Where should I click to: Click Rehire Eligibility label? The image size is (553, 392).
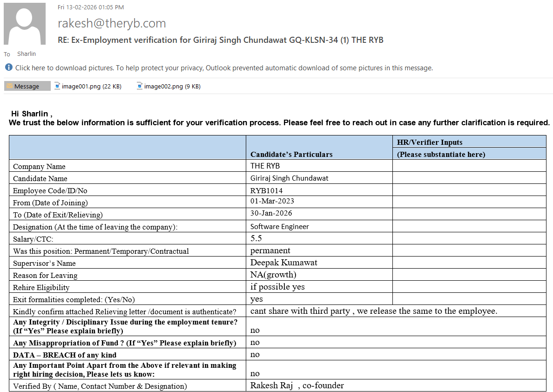41,288
